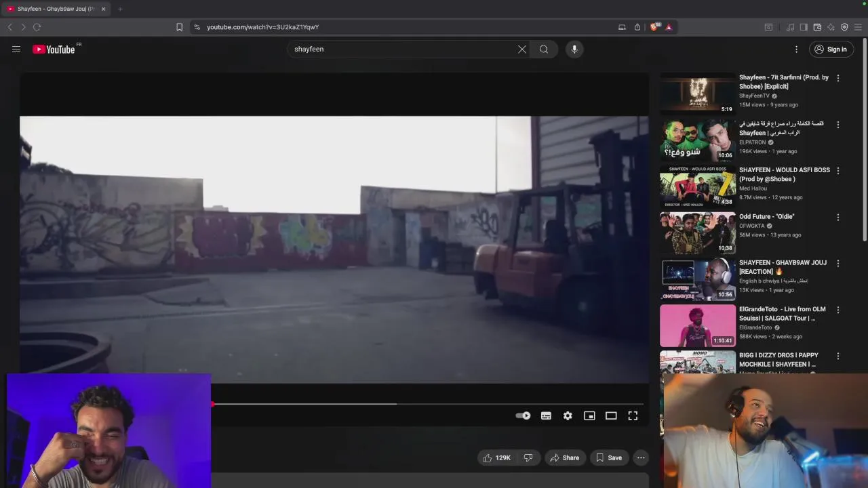The height and width of the screenshot is (488, 868).
Task: Open the Brave VPN shield icon
Action: tap(844, 27)
